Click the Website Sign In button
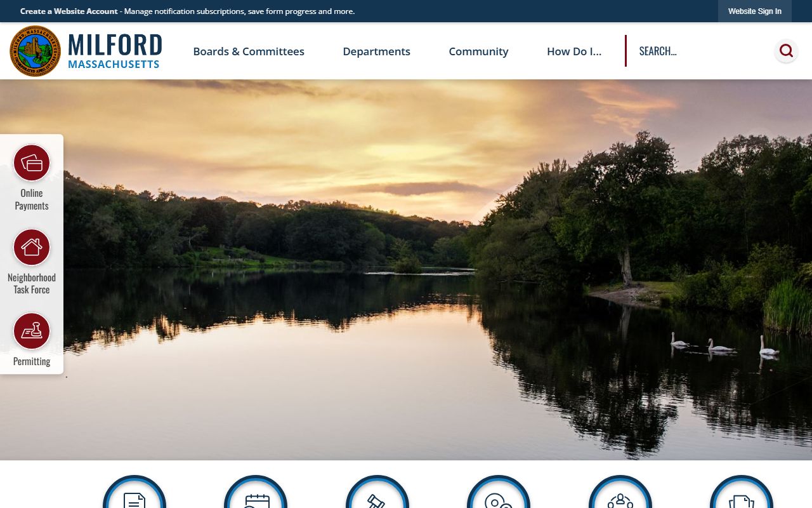Viewport: 812px width, 508px height. (x=755, y=11)
